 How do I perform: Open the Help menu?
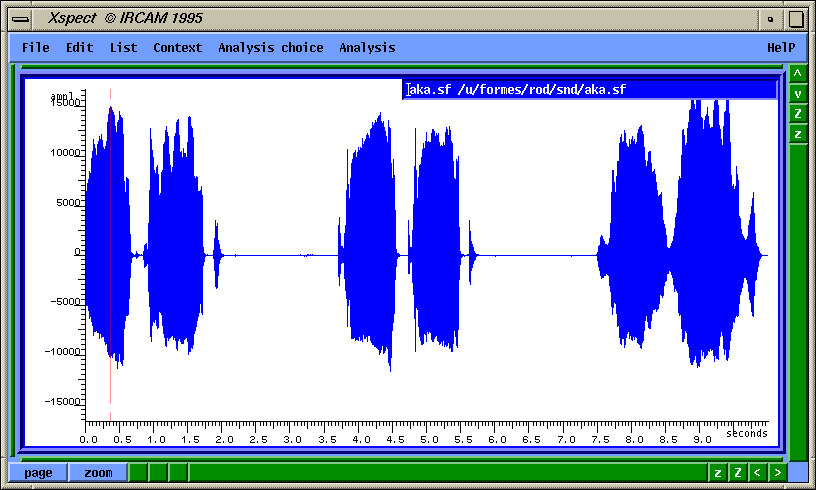click(781, 47)
